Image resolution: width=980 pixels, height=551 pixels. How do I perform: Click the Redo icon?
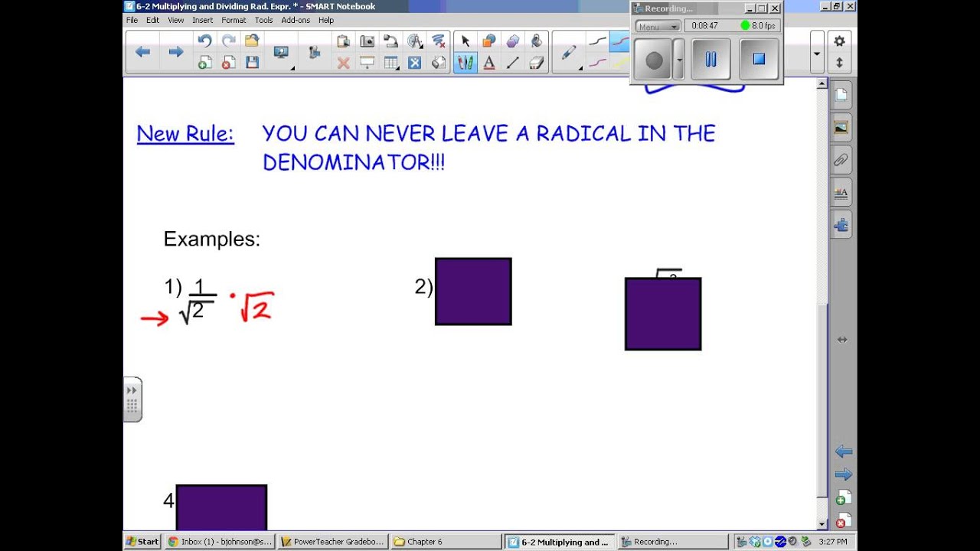(x=228, y=41)
